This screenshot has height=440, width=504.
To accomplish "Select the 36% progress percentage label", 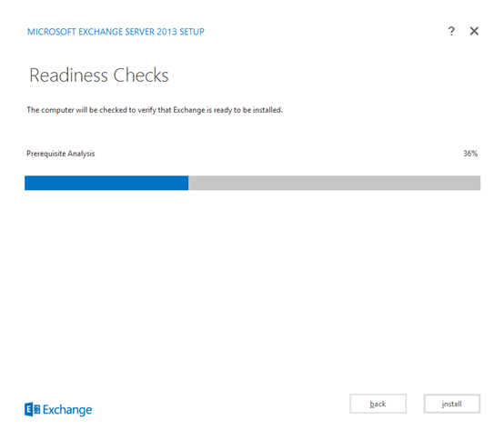I will [x=470, y=154].
